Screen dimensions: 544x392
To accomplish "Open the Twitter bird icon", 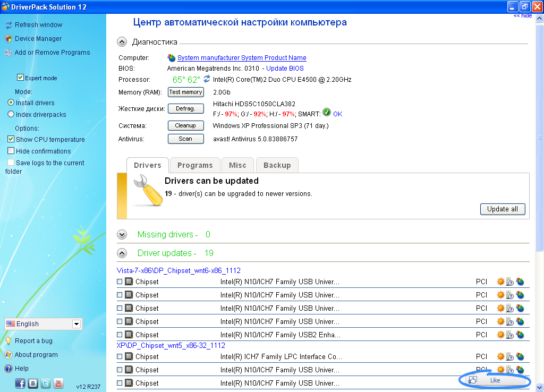I will (x=46, y=384).
